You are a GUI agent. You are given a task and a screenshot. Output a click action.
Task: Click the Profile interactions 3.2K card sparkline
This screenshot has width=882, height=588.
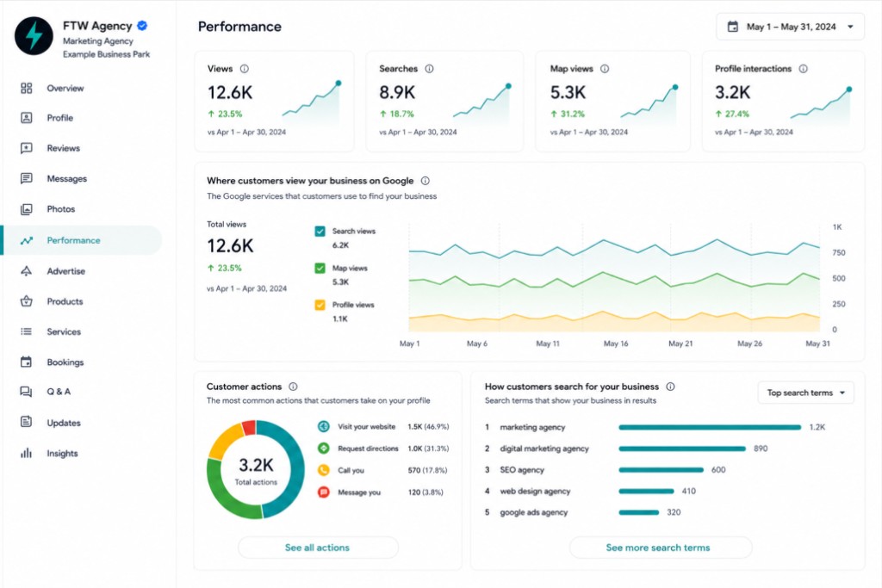[821, 106]
